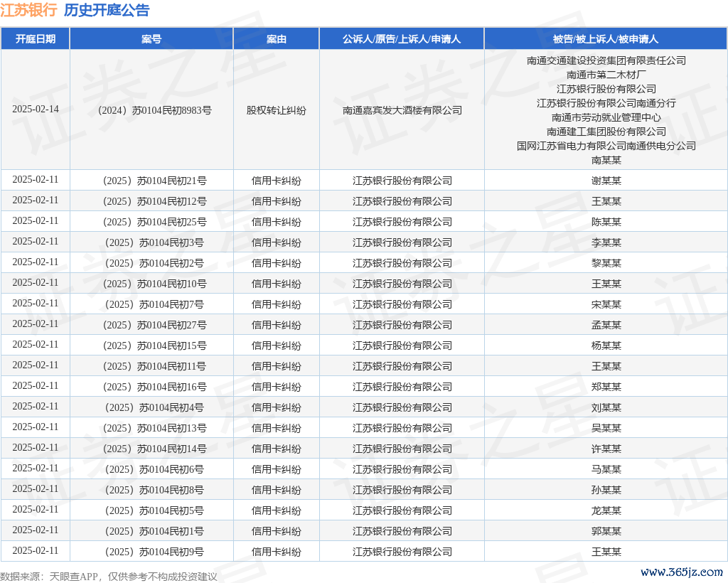Screen dimensions: 728x583
Task: Click plaintiff 南通嘉宾发大酒楼有限公司
Action: coord(402,110)
